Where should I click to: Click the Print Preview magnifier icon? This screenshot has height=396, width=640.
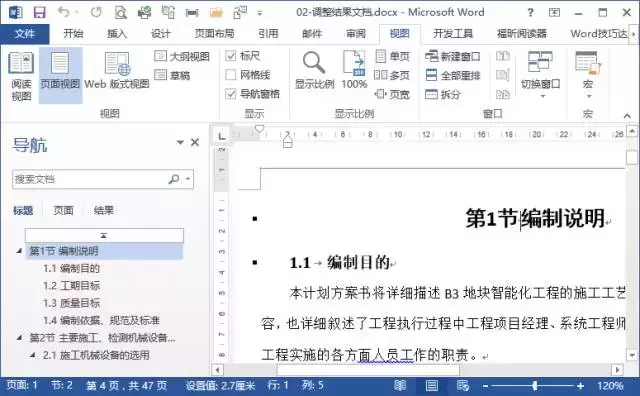[x=121, y=13]
